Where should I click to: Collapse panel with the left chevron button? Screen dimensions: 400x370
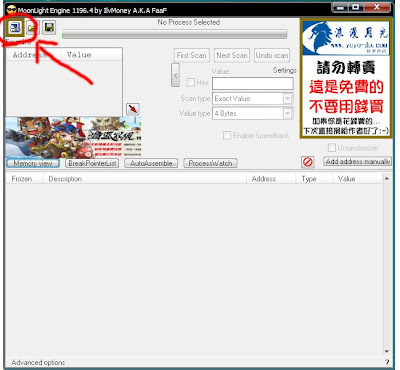click(175, 75)
